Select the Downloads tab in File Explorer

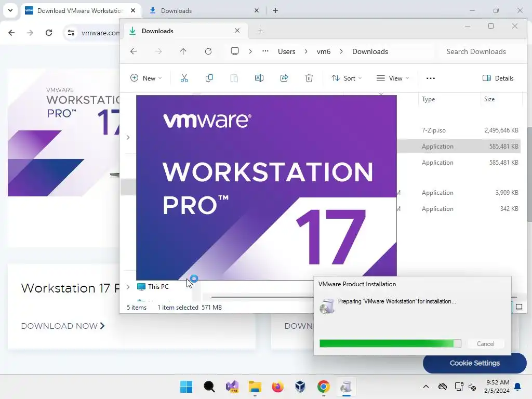[185, 31]
